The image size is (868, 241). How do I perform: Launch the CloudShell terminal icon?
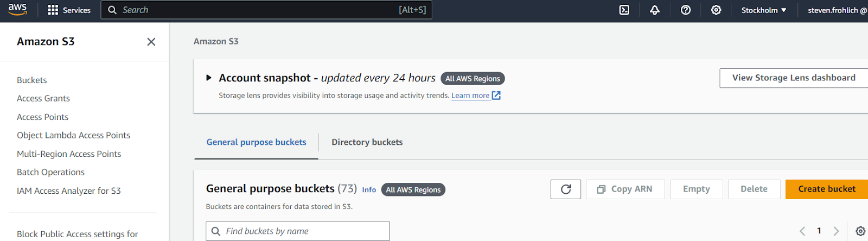624,10
